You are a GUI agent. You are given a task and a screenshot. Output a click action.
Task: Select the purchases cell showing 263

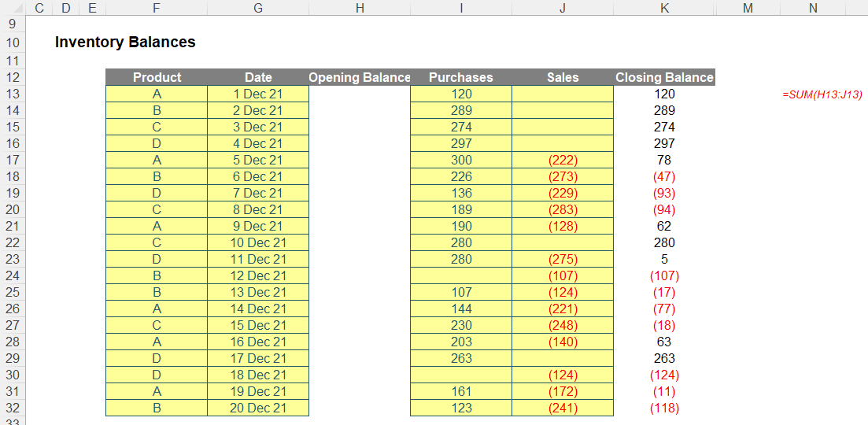[x=460, y=358]
